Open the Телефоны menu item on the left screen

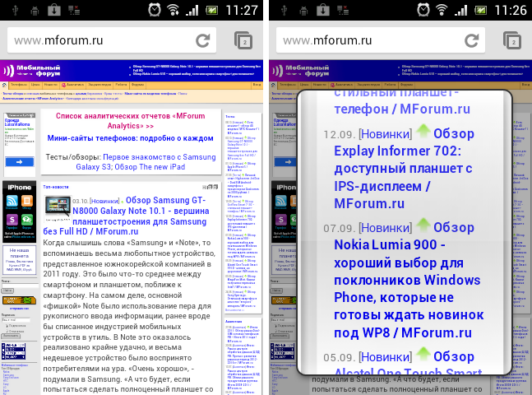19,85
